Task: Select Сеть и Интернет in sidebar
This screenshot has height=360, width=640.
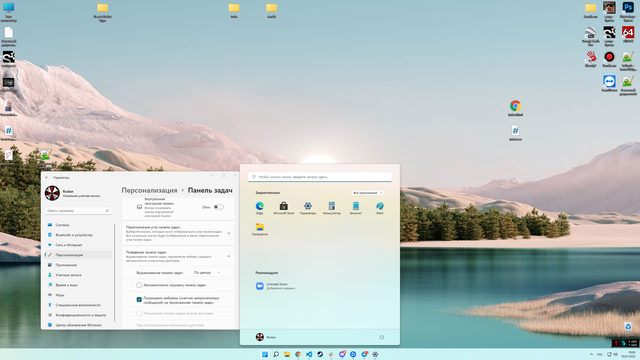Action: [78, 245]
